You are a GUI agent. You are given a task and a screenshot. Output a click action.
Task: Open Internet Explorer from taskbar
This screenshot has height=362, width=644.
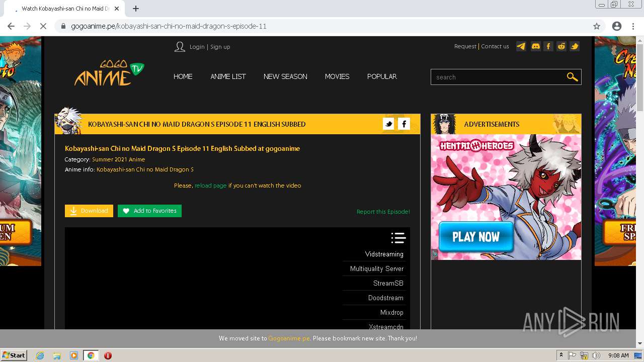tap(40, 355)
